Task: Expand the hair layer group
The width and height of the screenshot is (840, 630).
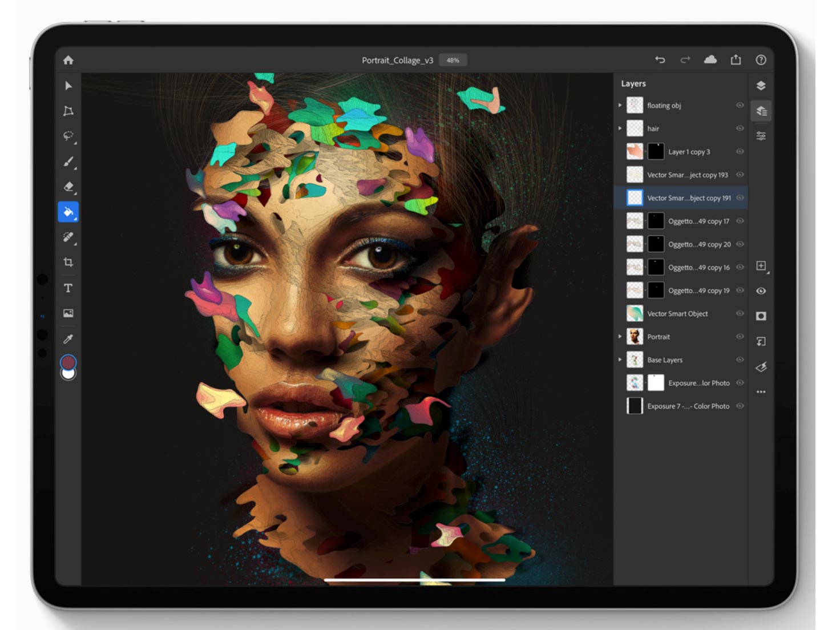Action: tap(620, 128)
